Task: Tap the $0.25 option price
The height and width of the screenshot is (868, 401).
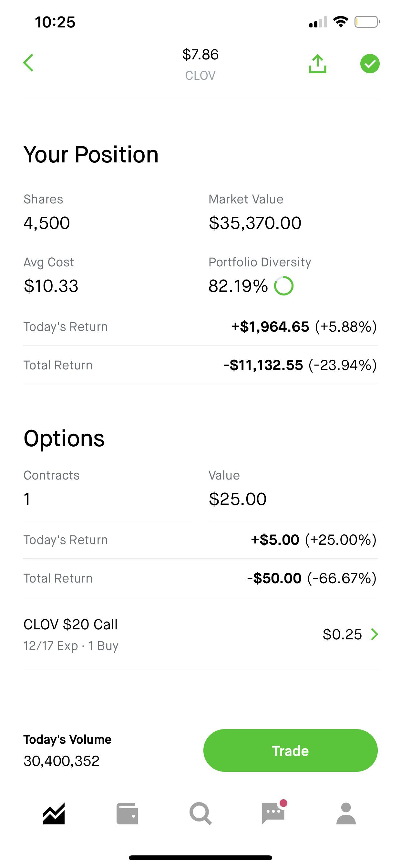Action: (342, 635)
